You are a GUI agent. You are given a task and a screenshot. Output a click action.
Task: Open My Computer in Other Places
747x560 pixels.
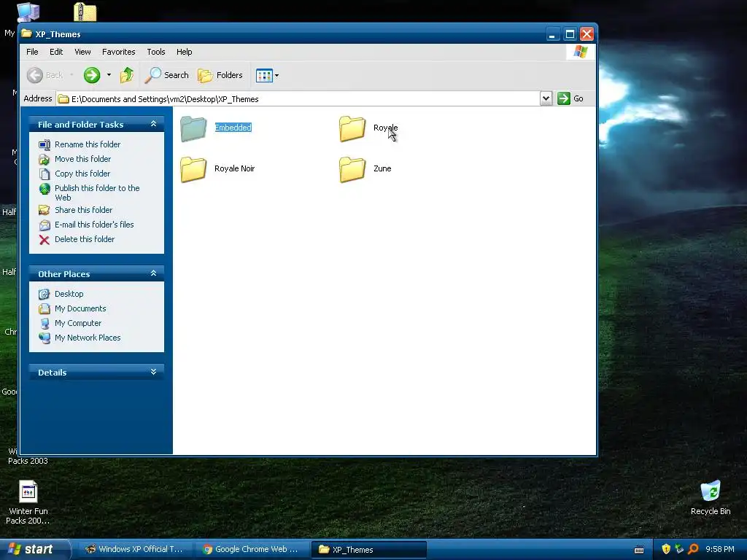point(78,323)
